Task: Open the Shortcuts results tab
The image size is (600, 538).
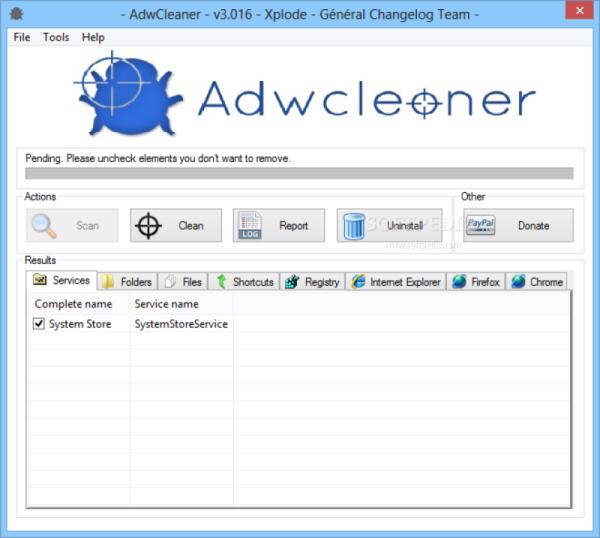Action: click(244, 282)
